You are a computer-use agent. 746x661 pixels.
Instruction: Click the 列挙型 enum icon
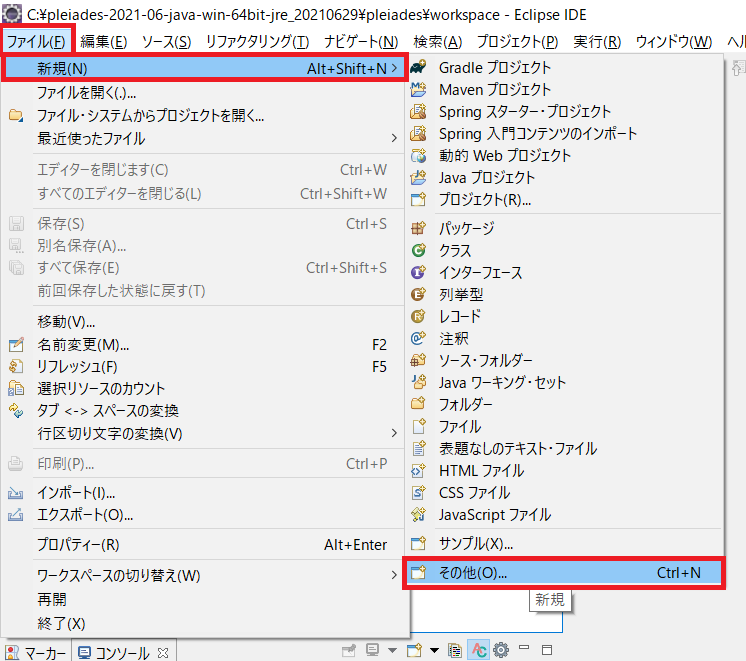coord(418,295)
